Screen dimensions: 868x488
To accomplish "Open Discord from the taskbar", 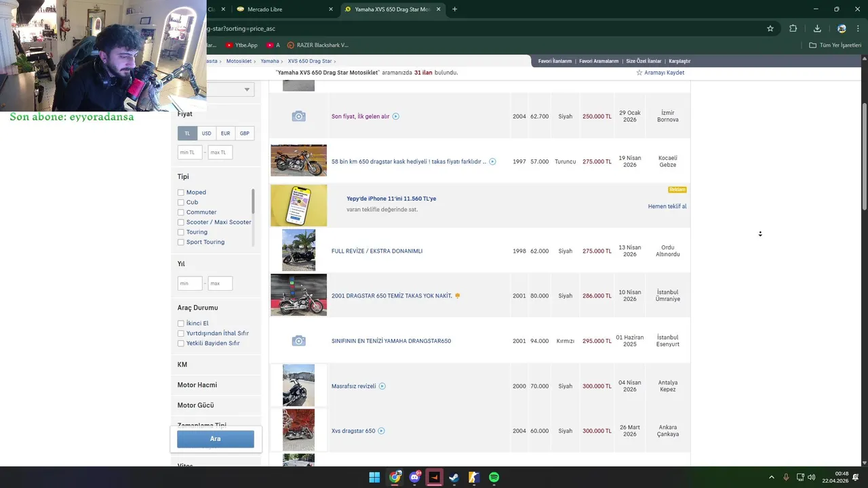I will tap(414, 477).
